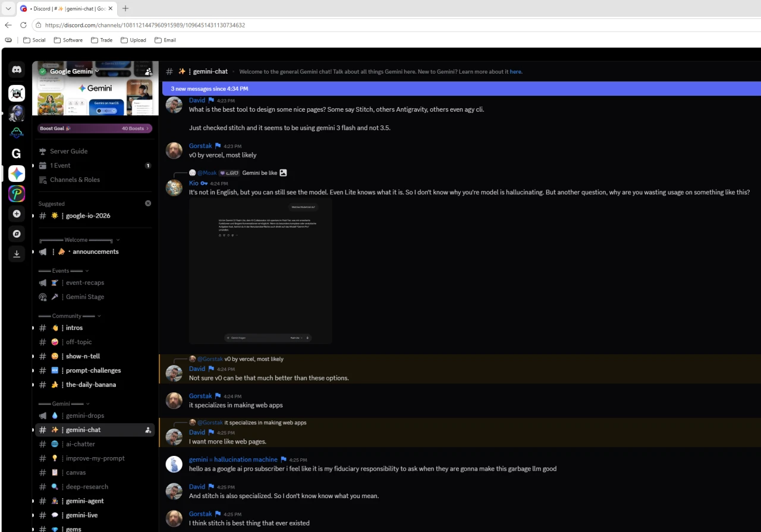The height and width of the screenshot is (532, 761).
Task: Open the white letter G server
Action: click(17, 153)
